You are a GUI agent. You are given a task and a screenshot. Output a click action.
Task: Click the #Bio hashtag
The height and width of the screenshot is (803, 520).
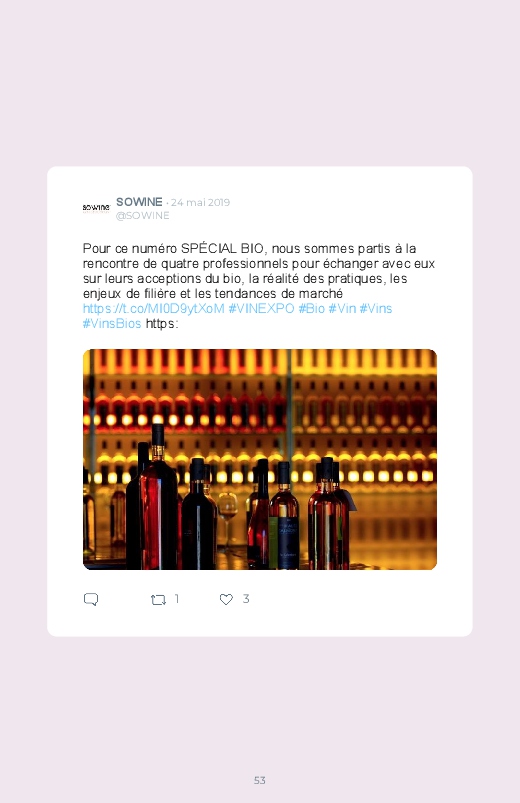pos(311,309)
